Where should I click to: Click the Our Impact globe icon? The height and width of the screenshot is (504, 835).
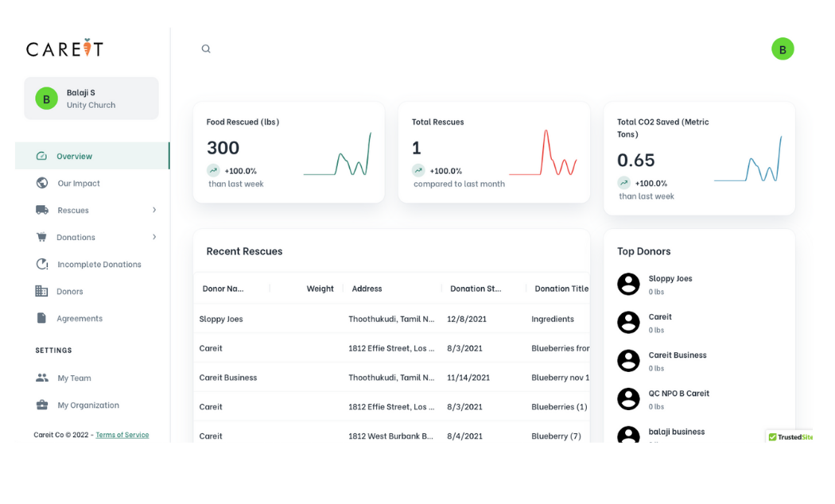(x=42, y=183)
